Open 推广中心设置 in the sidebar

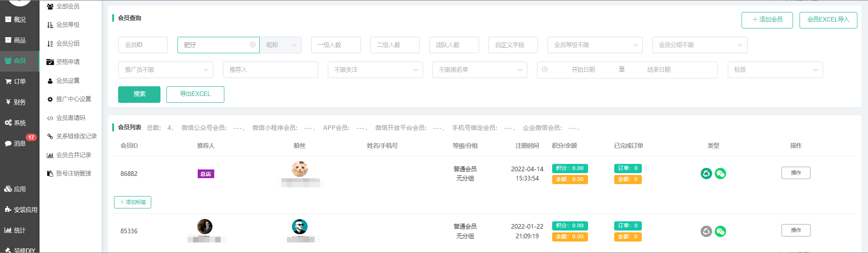point(73,99)
